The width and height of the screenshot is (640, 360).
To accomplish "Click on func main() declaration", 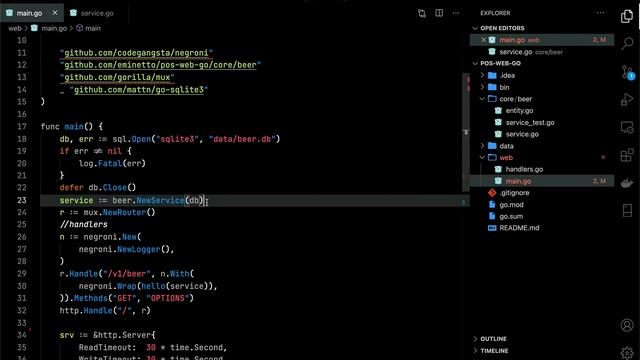I will click(71, 127).
